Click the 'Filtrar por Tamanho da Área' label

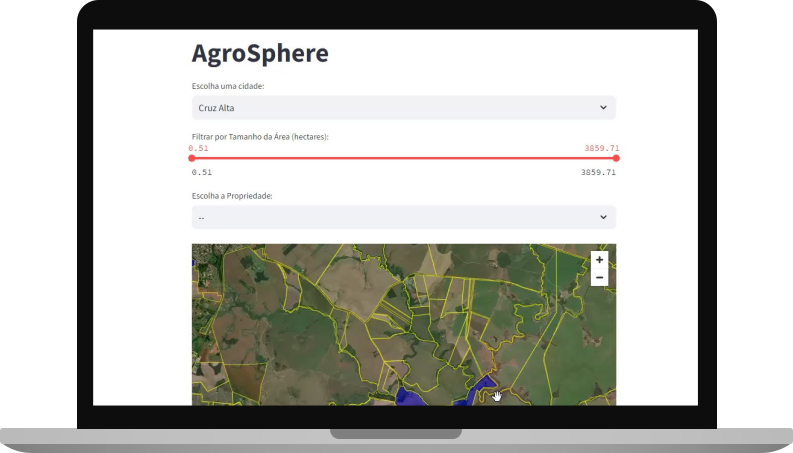click(x=260, y=136)
